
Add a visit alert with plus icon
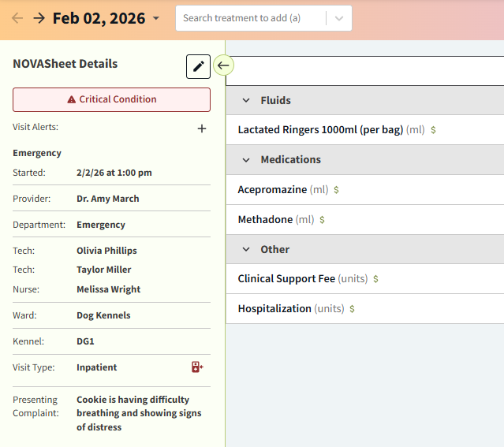(202, 129)
